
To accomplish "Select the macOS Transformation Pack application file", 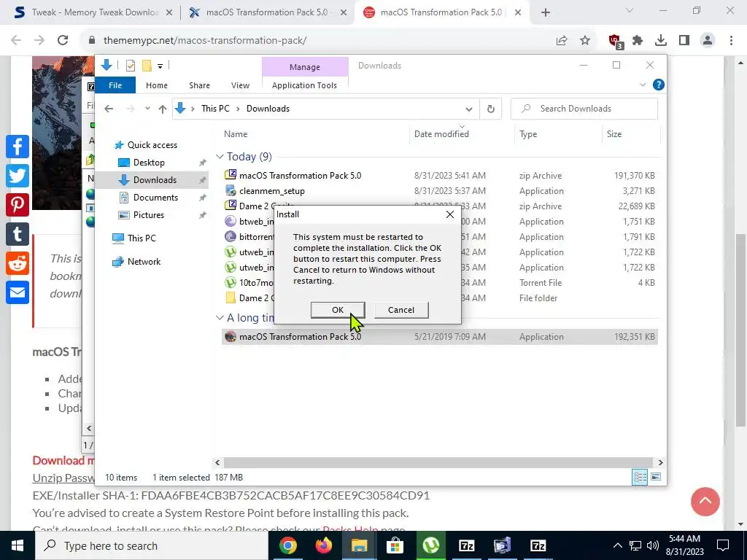I will click(x=439, y=337).
